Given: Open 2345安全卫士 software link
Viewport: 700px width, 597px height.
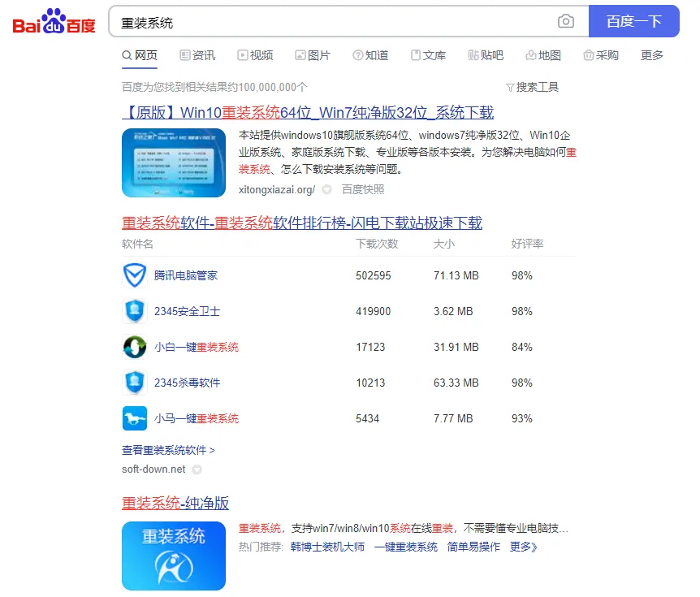Looking at the screenshot, I should point(187,311).
